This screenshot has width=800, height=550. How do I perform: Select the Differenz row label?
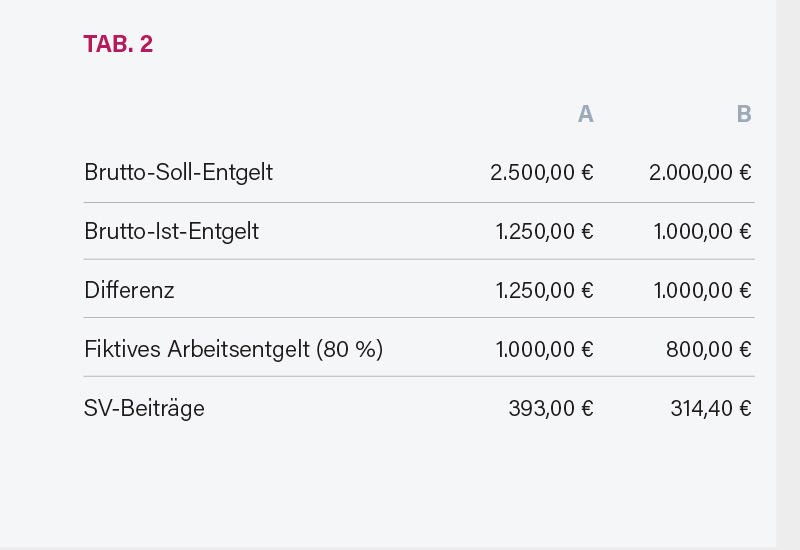coord(129,290)
